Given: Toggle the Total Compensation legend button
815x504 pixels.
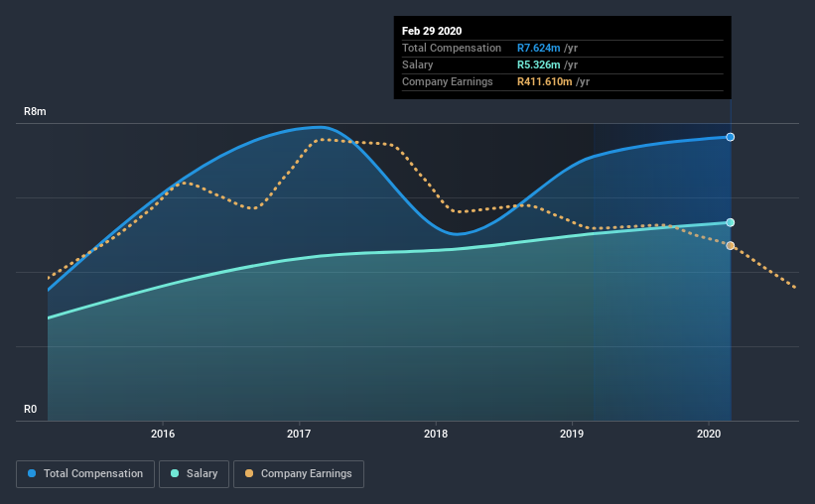Looking at the screenshot, I should (x=85, y=474).
